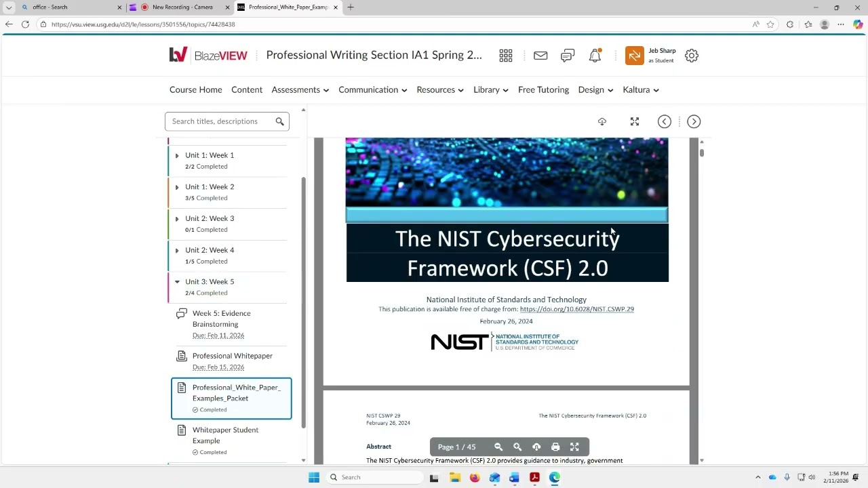Click the Jeb Sharp user name
The width and height of the screenshot is (868, 488).
point(662,51)
